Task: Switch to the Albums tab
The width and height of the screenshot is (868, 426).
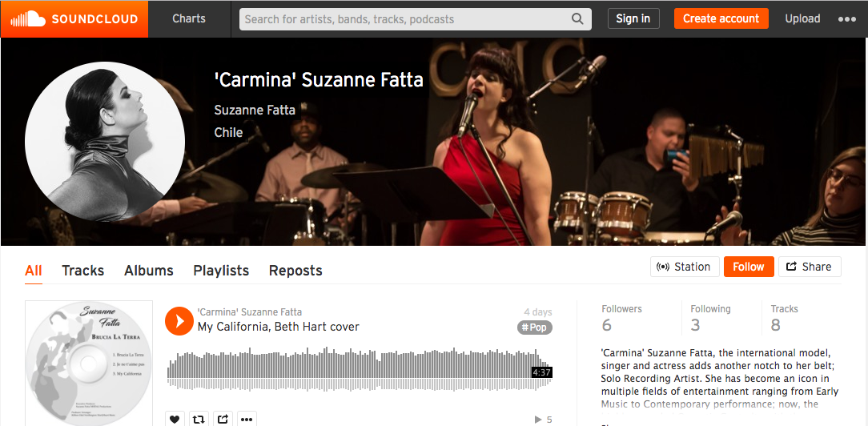Action: [148, 271]
